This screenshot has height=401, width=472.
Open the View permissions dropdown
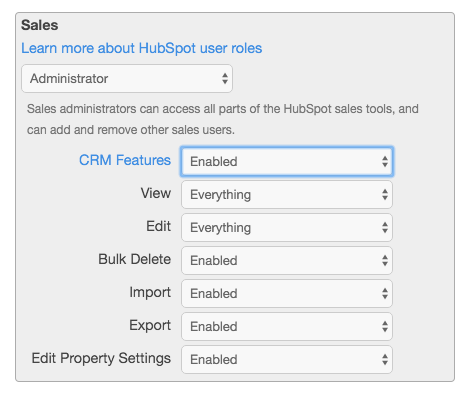point(287,194)
